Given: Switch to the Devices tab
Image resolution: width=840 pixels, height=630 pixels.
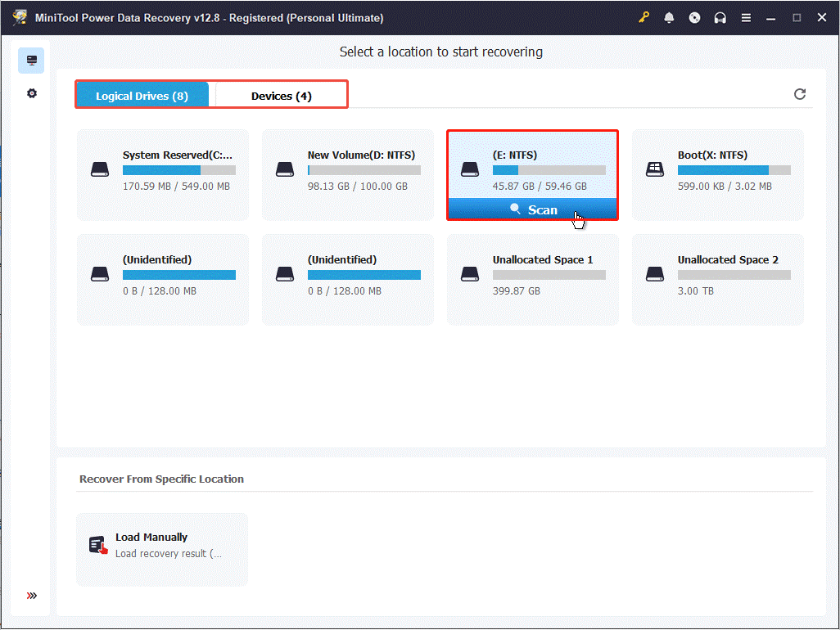Looking at the screenshot, I should coord(280,96).
